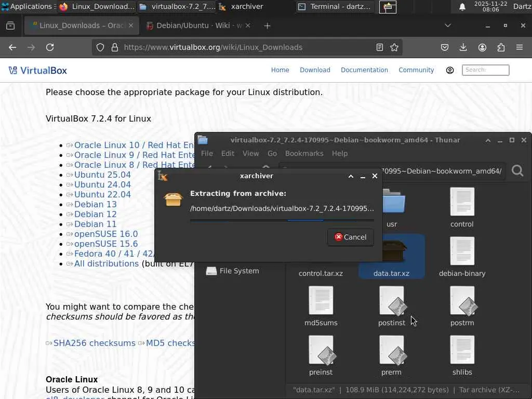This screenshot has width=532, height=399.
Task: Select the debian-binary file
Action: 462,256
